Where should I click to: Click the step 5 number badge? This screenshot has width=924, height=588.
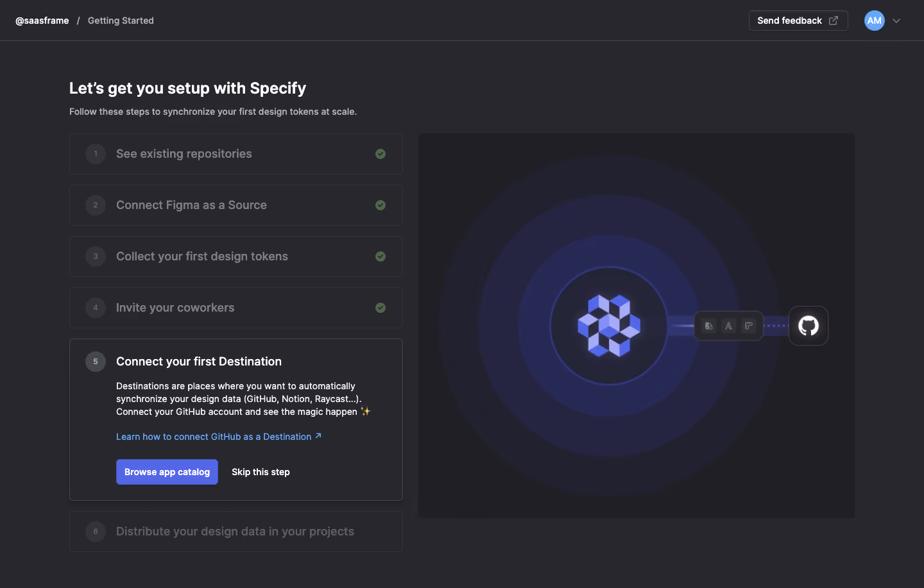tap(96, 362)
